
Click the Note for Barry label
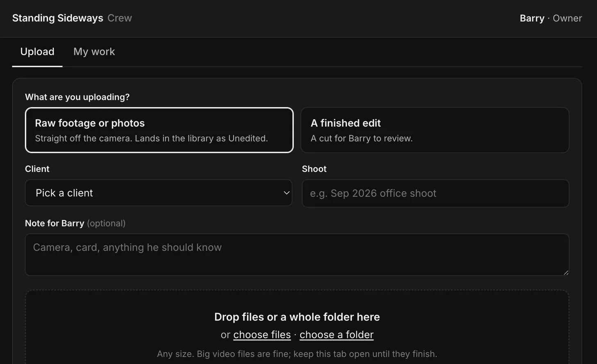55,223
